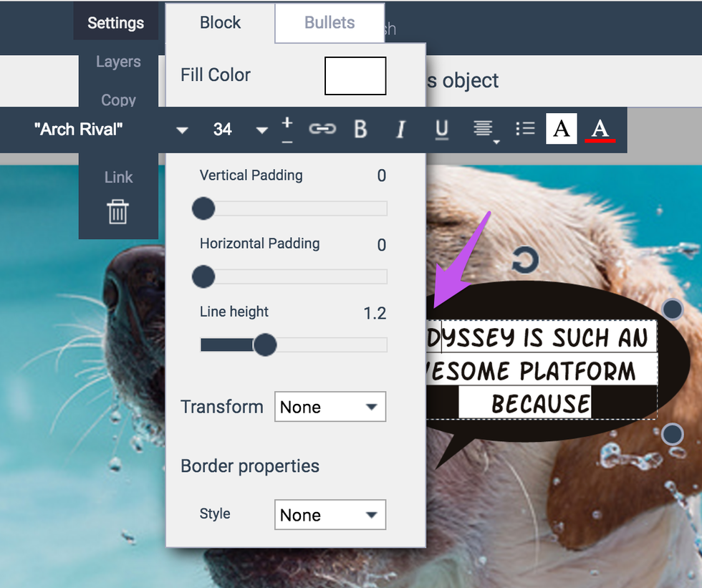Image resolution: width=702 pixels, height=588 pixels.
Task: Select the Block tab
Action: [220, 23]
